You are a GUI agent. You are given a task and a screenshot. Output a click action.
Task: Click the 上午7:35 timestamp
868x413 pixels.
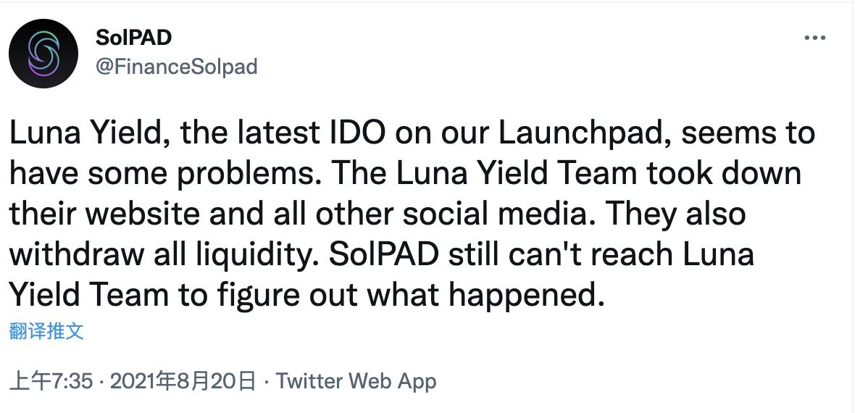point(51,380)
